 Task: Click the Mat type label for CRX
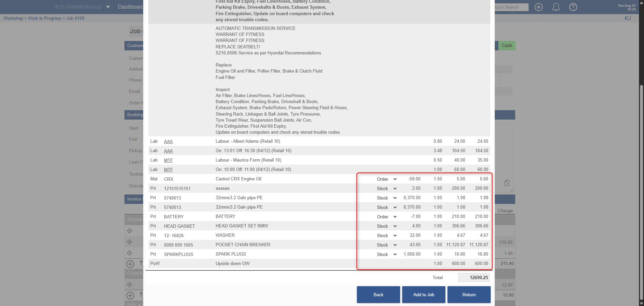[154, 179]
